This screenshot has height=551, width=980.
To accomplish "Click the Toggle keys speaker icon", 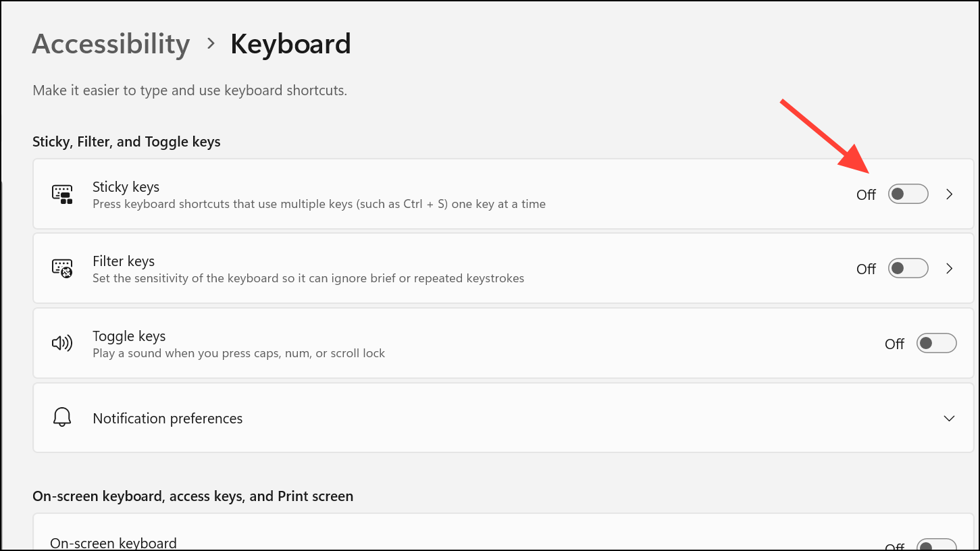I will (x=62, y=343).
